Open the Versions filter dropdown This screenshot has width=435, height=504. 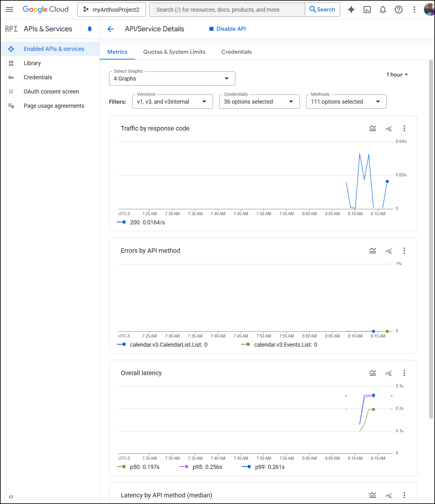[172, 102]
